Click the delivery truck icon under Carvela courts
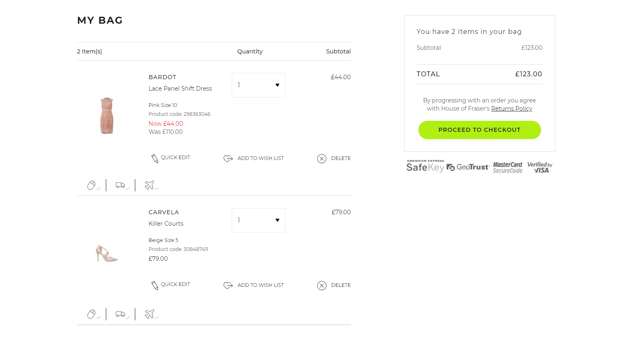This screenshot has height=364, width=626. coord(121,314)
